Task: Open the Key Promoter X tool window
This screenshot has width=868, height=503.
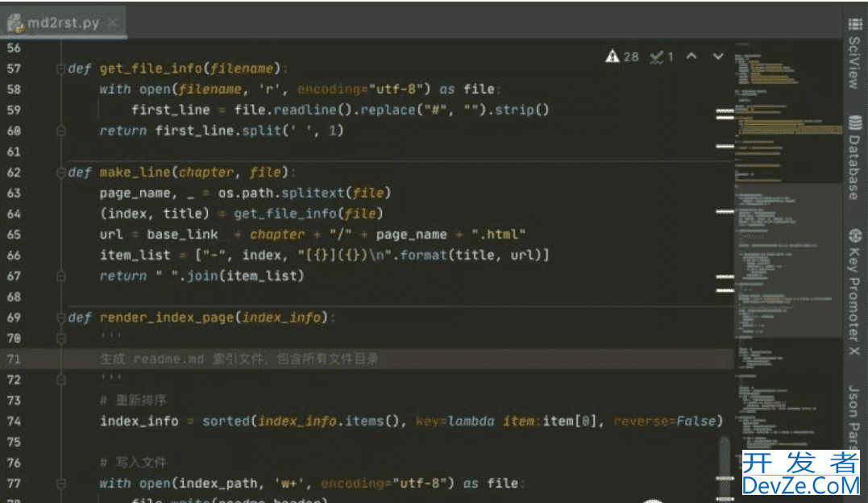Action: coord(855,292)
